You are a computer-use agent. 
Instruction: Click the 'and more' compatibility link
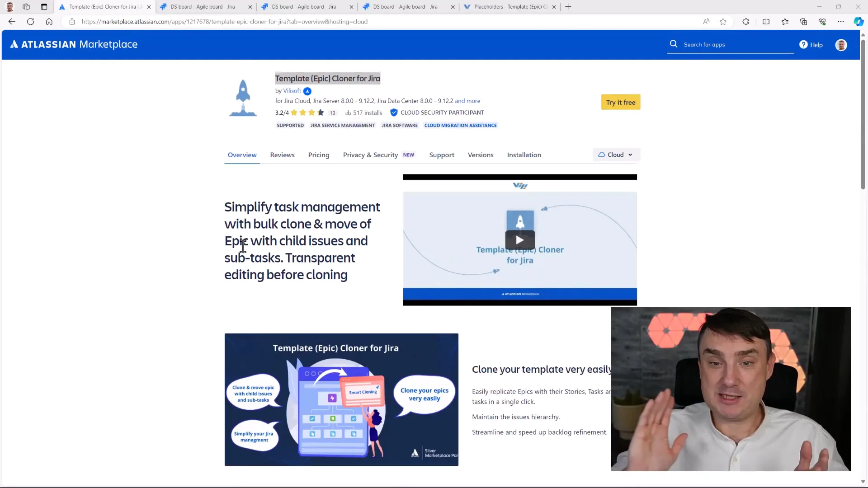pyautogui.click(x=467, y=101)
